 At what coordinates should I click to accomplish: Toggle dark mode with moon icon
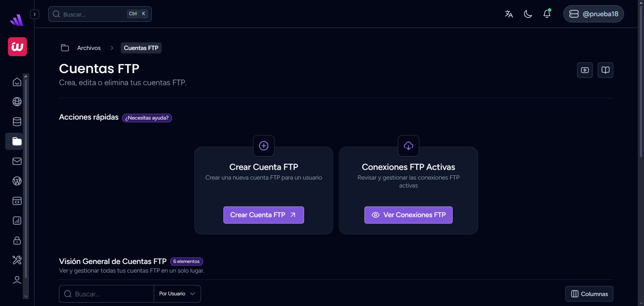(528, 14)
